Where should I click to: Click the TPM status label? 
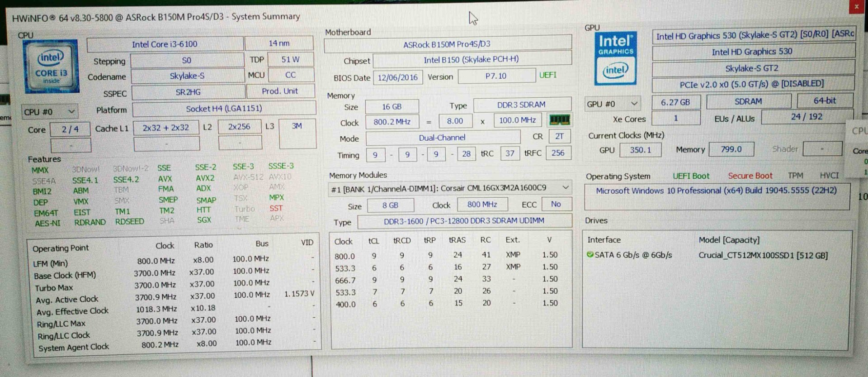(x=796, y=176)
